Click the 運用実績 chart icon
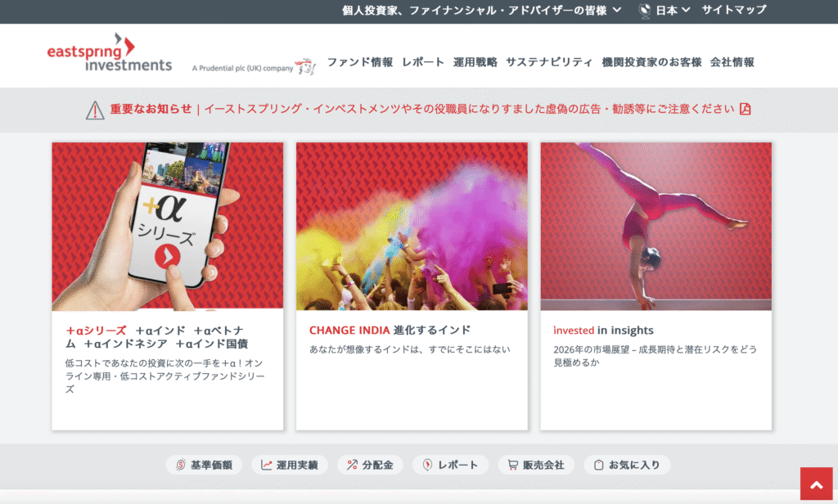 (x=266, y=465)
